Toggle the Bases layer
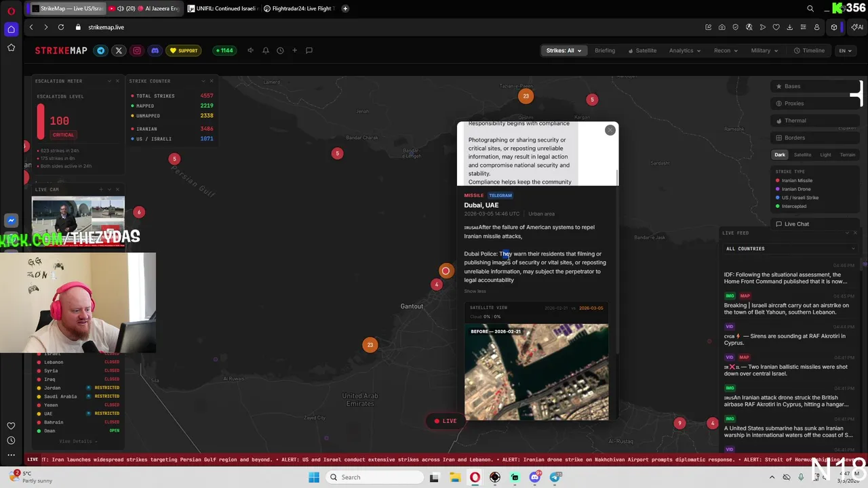This screenshot has width=868, height=488. [815, 86]
